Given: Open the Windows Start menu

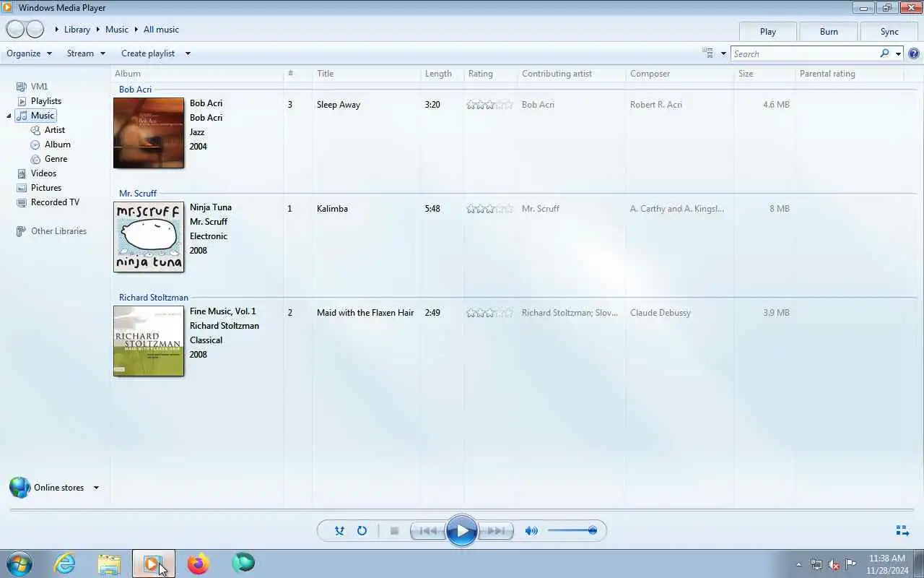Looking at the screenshot, I should coord(19,564).
